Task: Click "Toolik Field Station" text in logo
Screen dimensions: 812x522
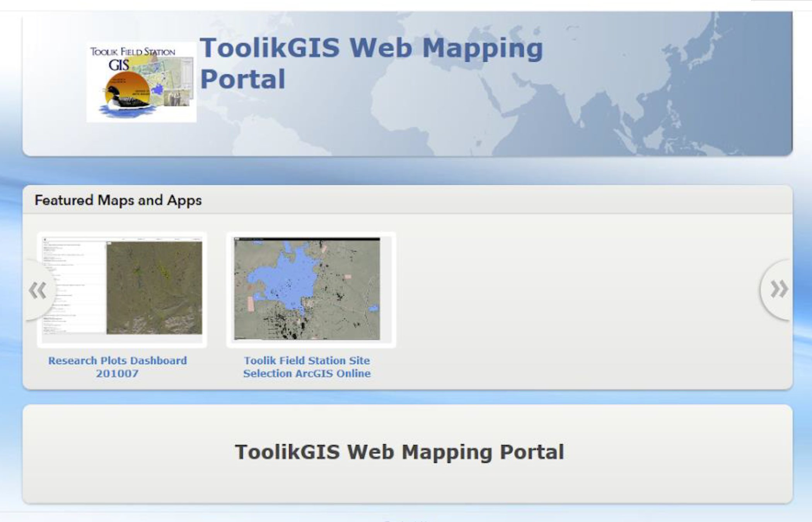Action: tap(133, 52)
